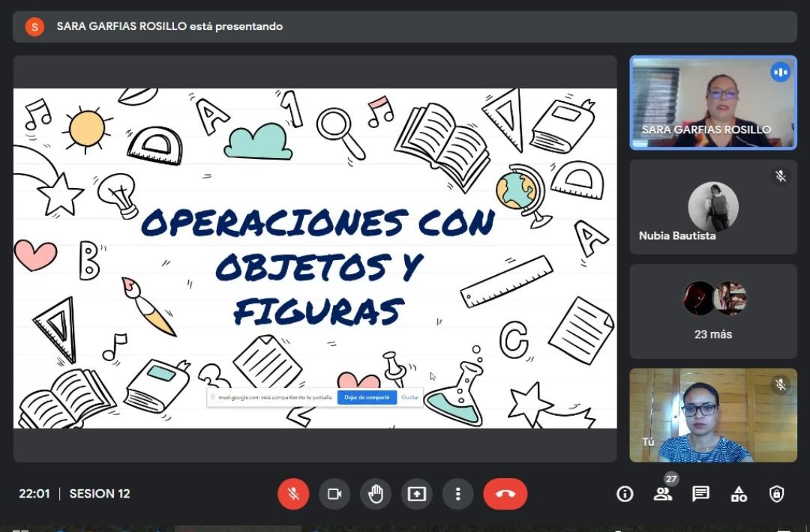
Task: Select Nubia Bautista participant tile
Action: pos(713,207)
